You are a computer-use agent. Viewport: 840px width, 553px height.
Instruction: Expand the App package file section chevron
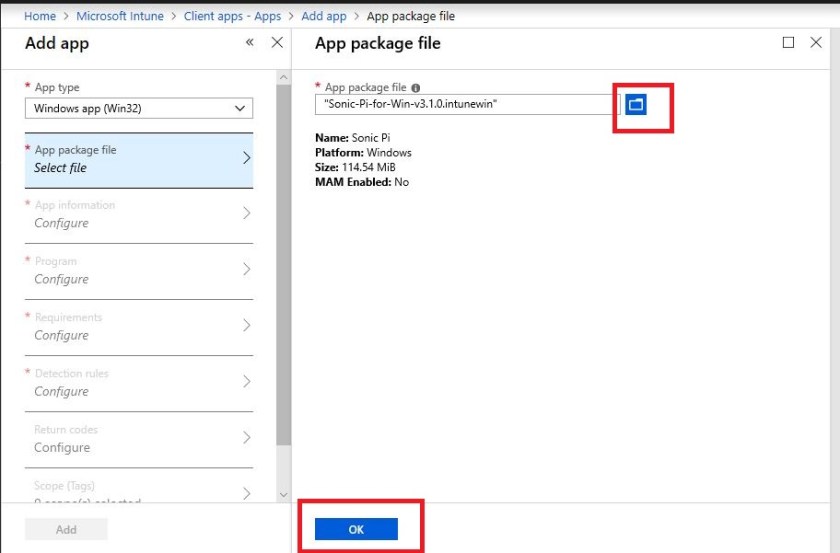(247, 158)
